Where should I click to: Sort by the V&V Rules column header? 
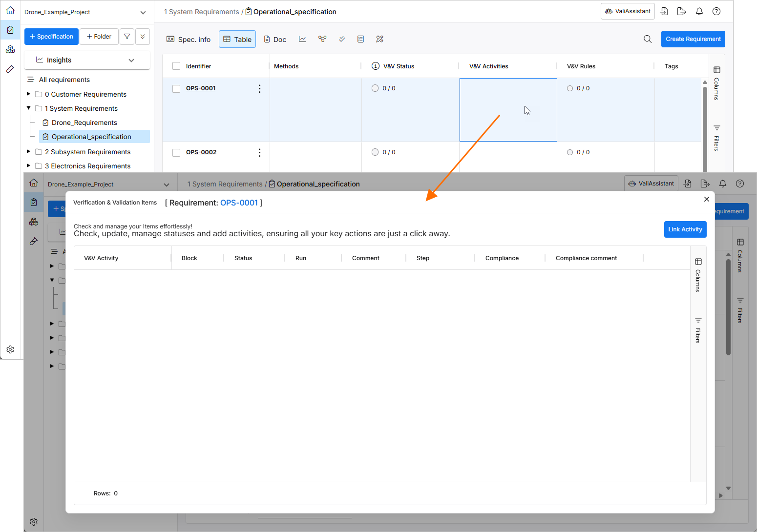(581, 66)
